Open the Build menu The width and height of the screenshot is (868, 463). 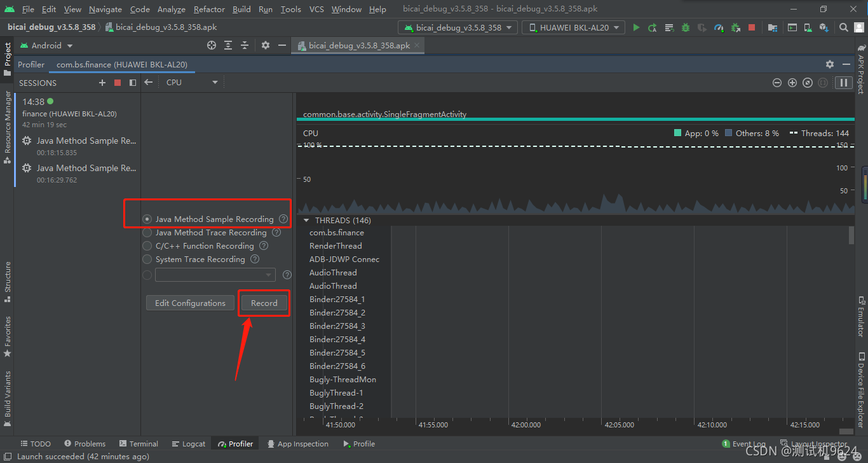[241, 10]
